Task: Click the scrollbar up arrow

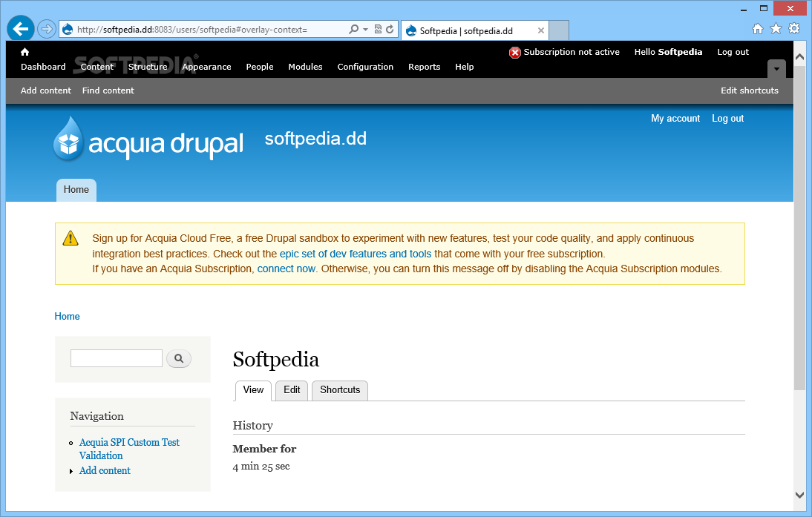Action: click(799, 57)
